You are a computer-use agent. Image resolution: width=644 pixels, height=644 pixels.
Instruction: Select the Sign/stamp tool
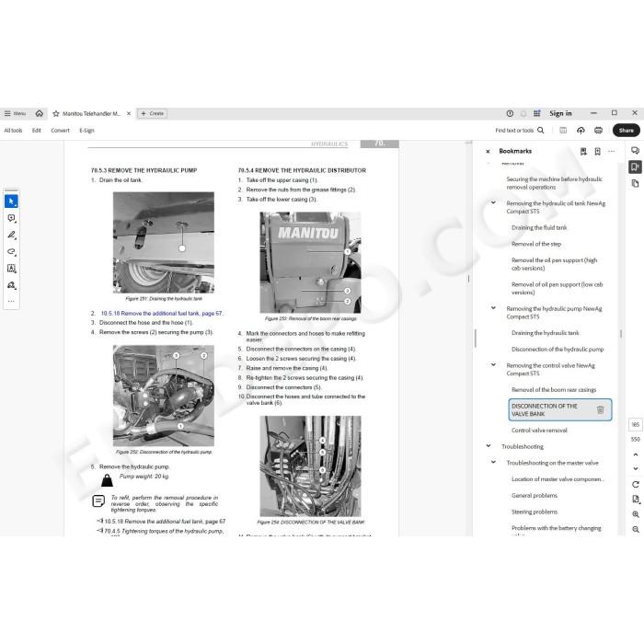tap(11, 285)
